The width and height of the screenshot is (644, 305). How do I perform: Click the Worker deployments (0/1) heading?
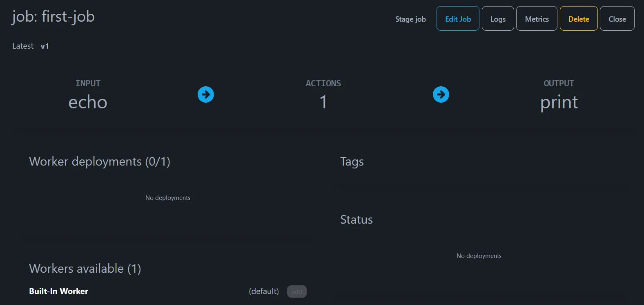(100, 161)
